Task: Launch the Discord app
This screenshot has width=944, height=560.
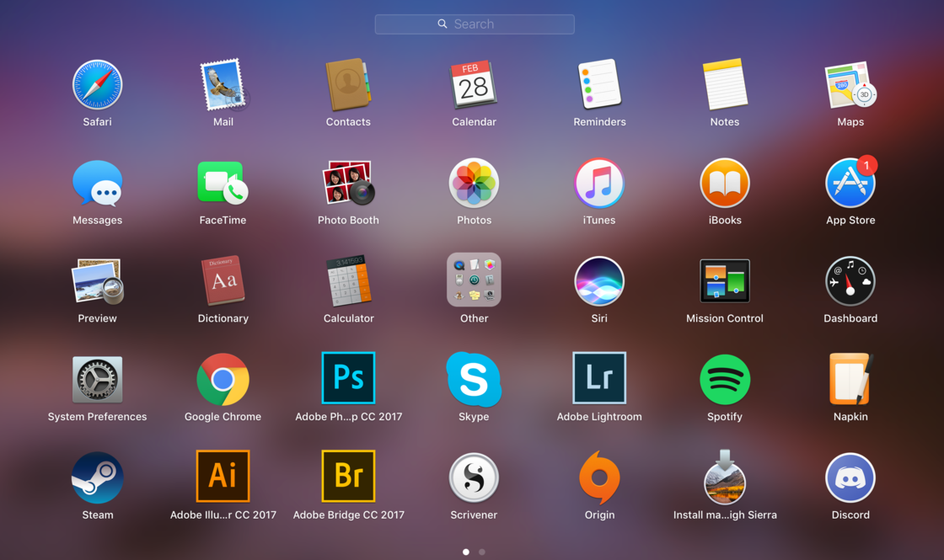Action: point(850,477)
